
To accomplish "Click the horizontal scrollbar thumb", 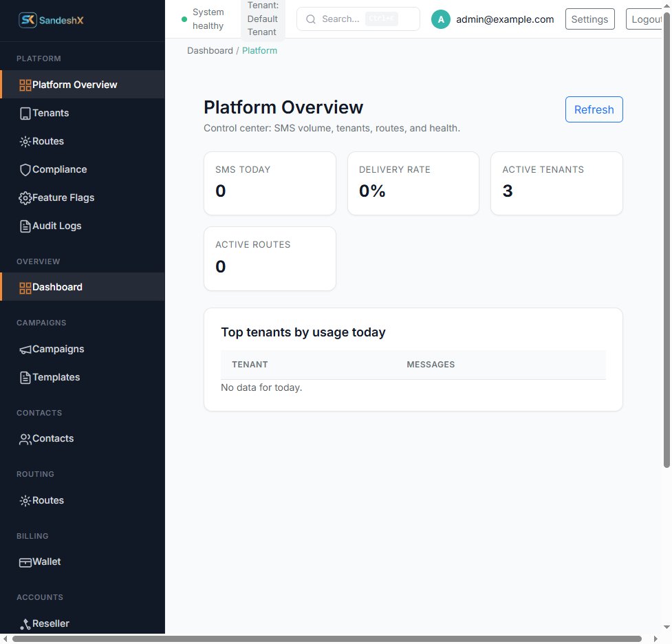I will click(327, 639).
